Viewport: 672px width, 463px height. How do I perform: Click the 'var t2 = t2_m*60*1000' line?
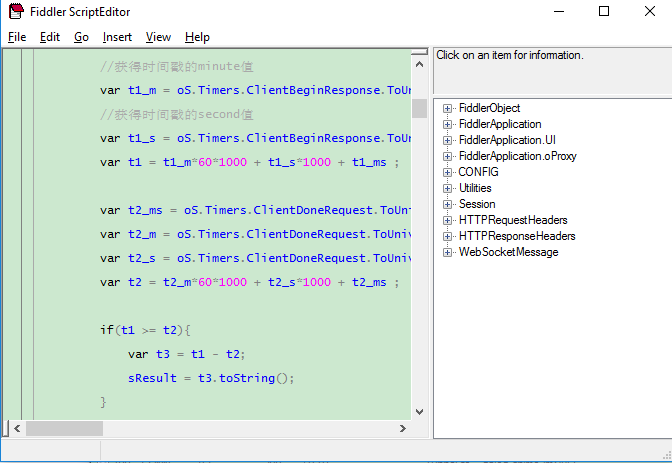click(249, 283)
